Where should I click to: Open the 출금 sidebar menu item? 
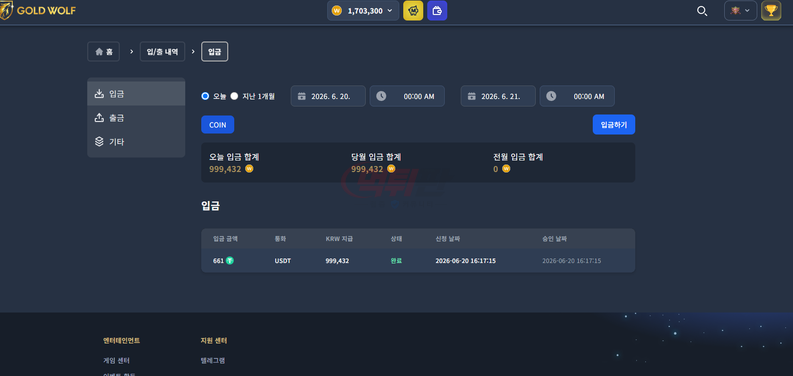pyautogui.click(x=136, y=118)
